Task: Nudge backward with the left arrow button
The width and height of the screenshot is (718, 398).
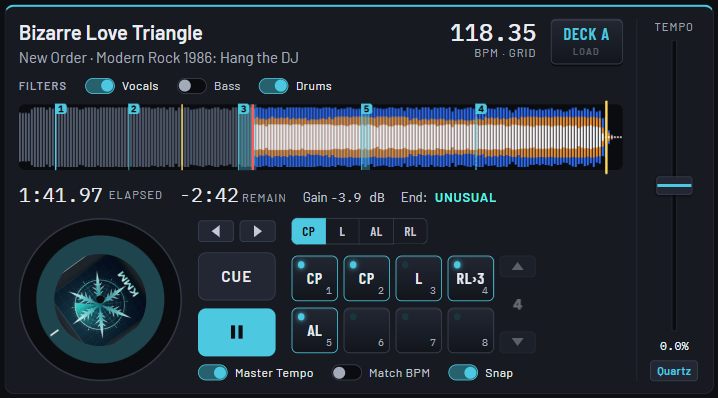Action: (216, 231)
